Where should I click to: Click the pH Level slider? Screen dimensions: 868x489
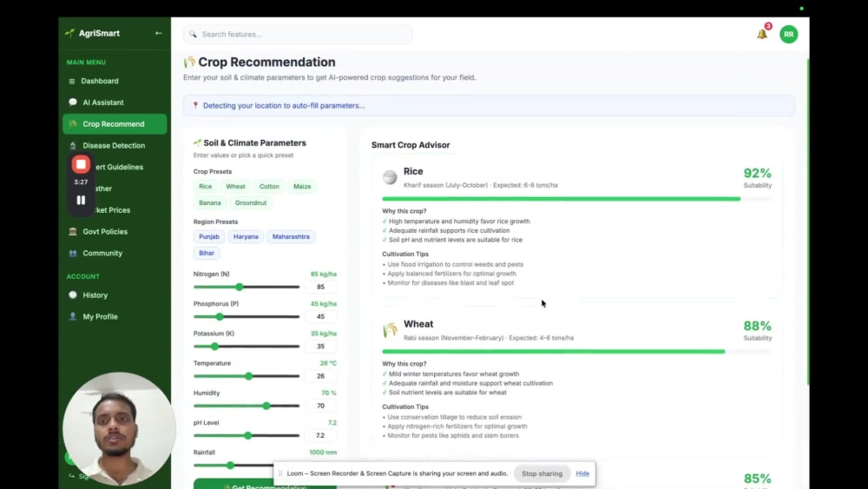point(247,435)
